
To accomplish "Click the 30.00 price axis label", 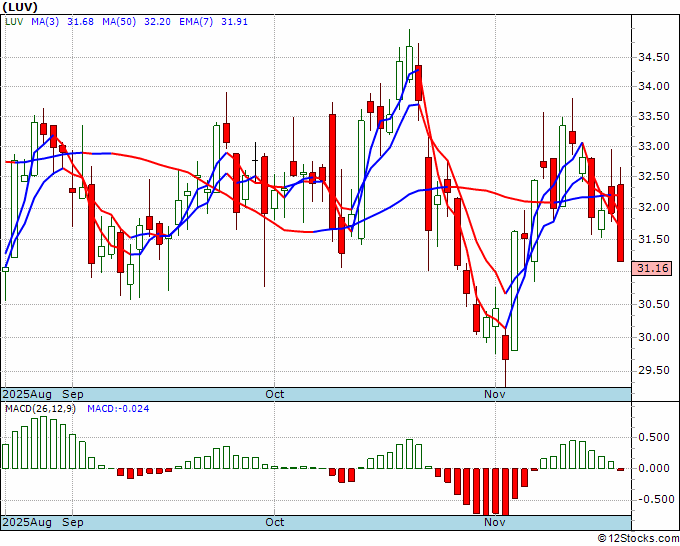I will (x=654, y=337).
